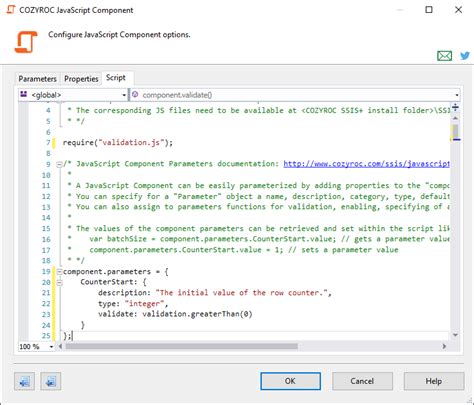The image size is (474, 405).
Task: Click the horizontal scrollbar left arrow
Action: 60,346
